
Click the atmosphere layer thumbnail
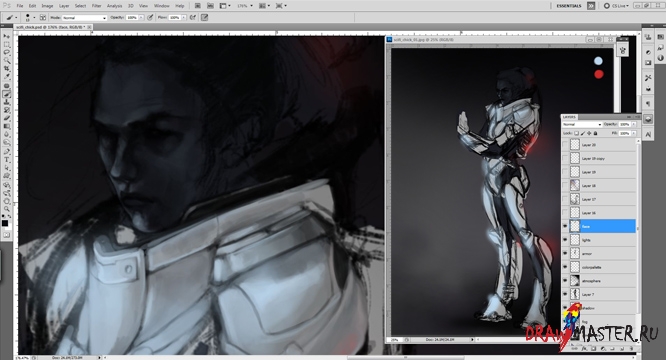click(x=575, y=281)
